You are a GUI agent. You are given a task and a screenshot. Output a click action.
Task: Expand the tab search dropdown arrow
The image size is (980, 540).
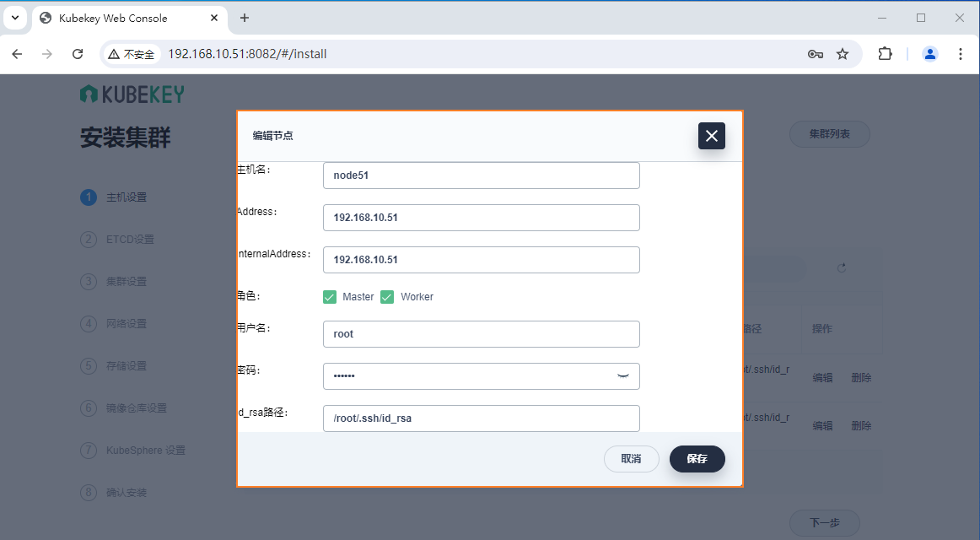click(15, 18)
